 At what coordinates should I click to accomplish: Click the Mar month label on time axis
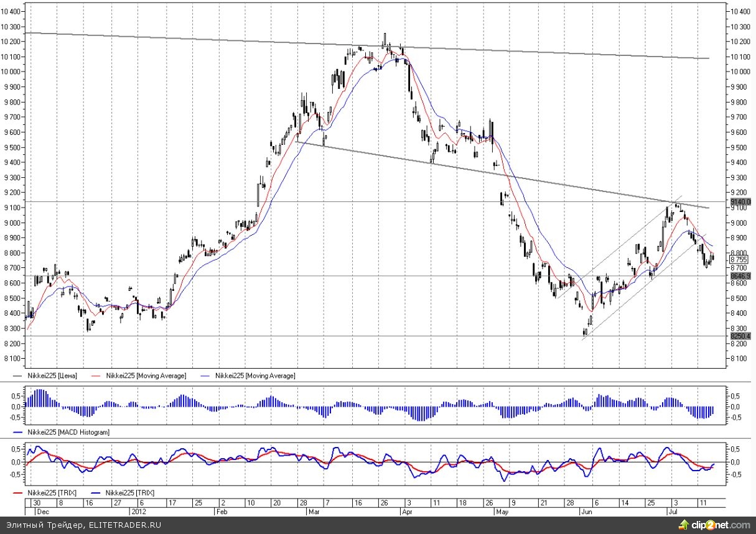(x=314, y=512)
